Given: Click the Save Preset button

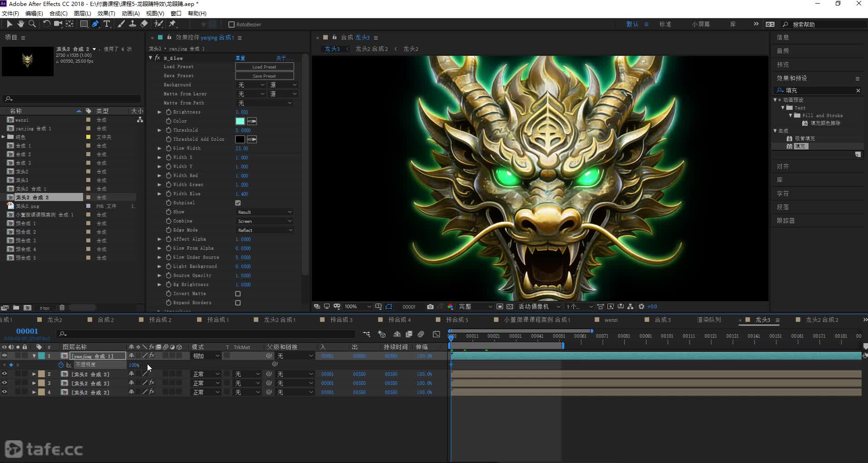Looking at the screenshot, I should click(264, 76).
